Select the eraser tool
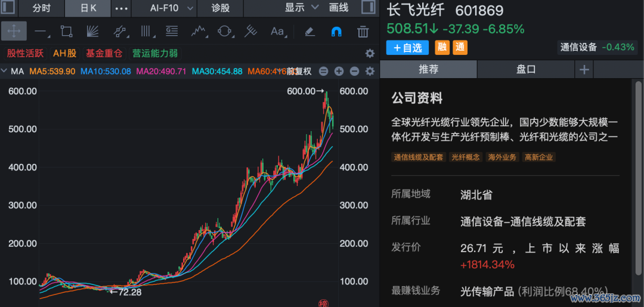Screen dimensions: 644x307 310,31
